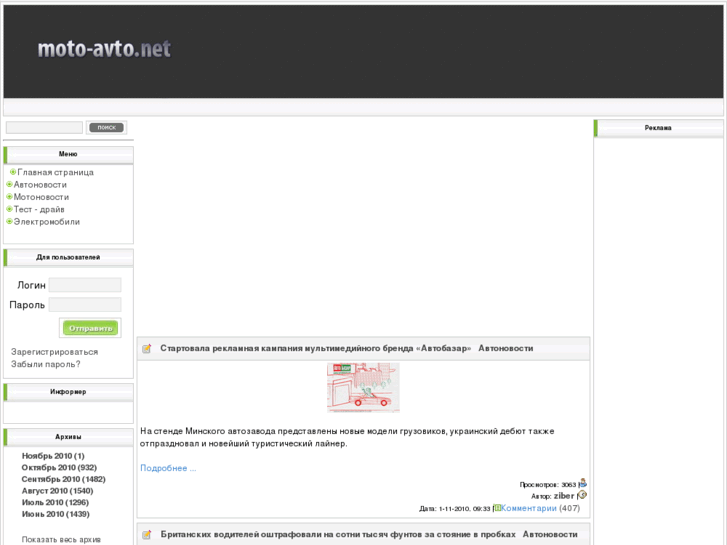Click the поиск search button
The width and height of the screenshot is (727, 545).
[x=106, y=127]
